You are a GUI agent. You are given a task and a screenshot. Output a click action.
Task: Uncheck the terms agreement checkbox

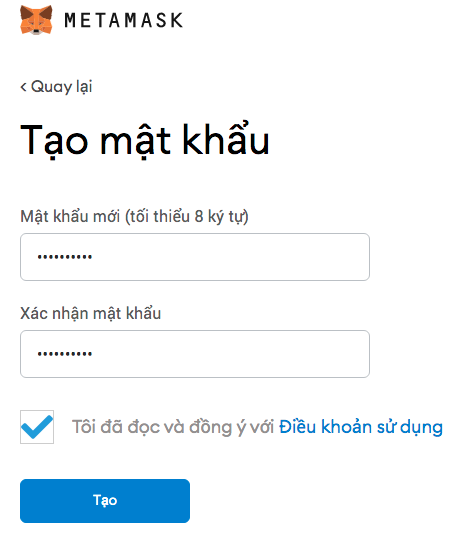[37, 427]
